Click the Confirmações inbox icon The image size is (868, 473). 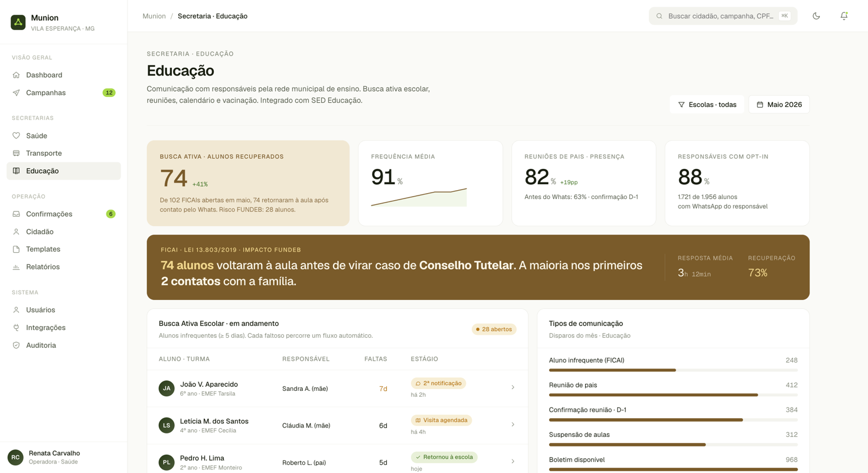[16, 214]
